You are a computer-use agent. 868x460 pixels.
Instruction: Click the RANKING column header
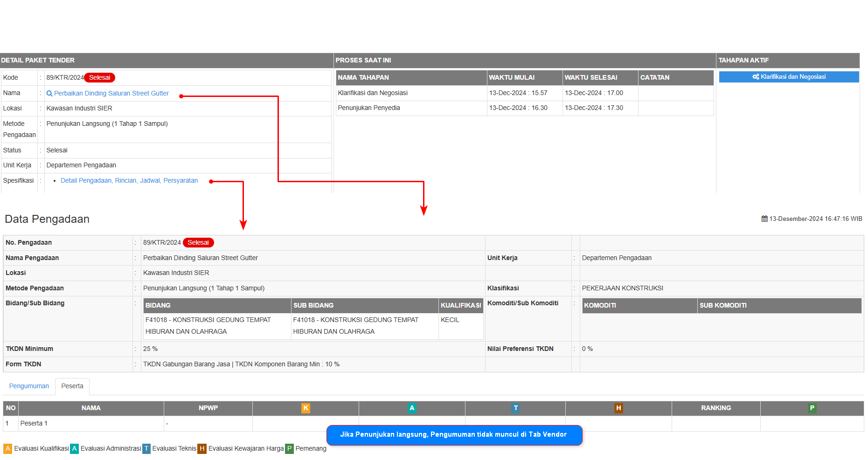715,408
